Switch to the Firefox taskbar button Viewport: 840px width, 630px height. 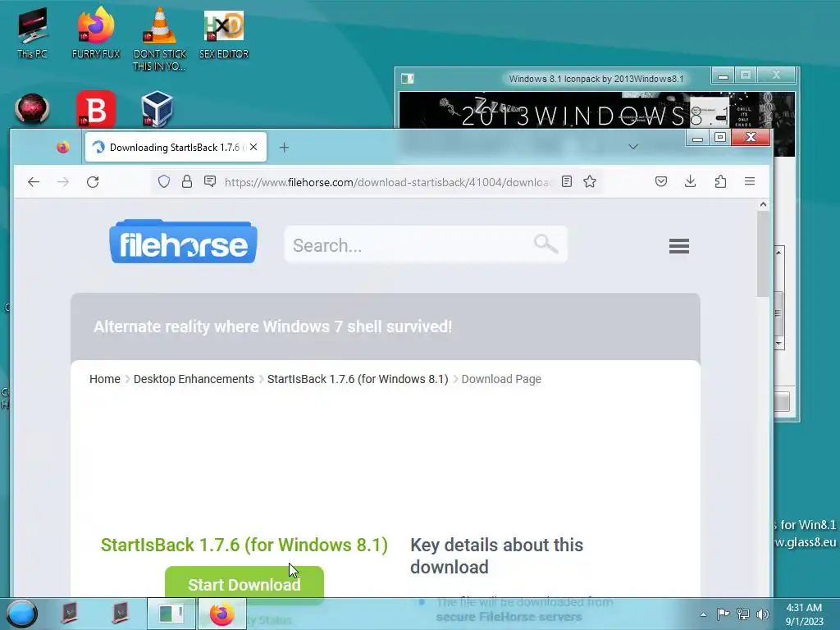(x=221, y=614)
